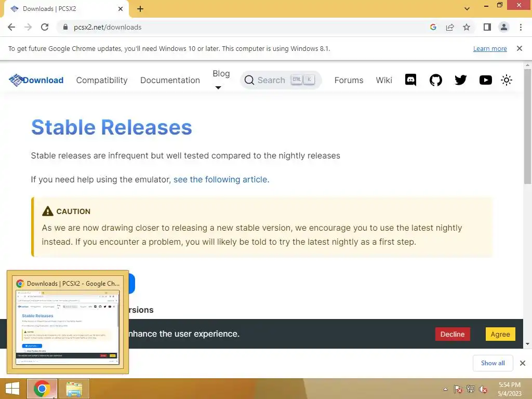Open the Chrome side panel
The width and height of the screenshot is (532, 399).
pyautogui.click(x=487, y=27)
